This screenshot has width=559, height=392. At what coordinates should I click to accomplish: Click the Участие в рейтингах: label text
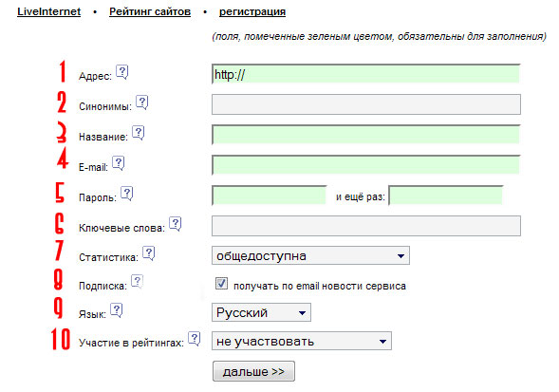(131, 343)
